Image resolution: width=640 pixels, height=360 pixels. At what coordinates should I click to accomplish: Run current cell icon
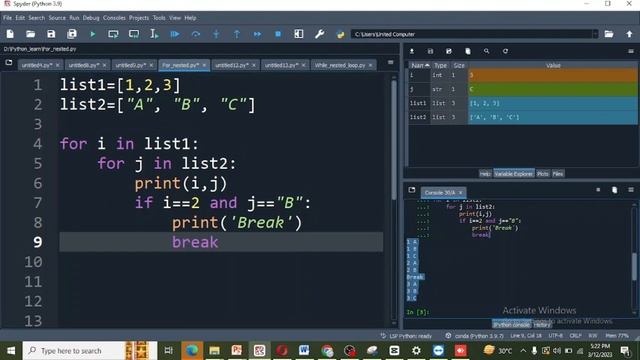[113, 34]
